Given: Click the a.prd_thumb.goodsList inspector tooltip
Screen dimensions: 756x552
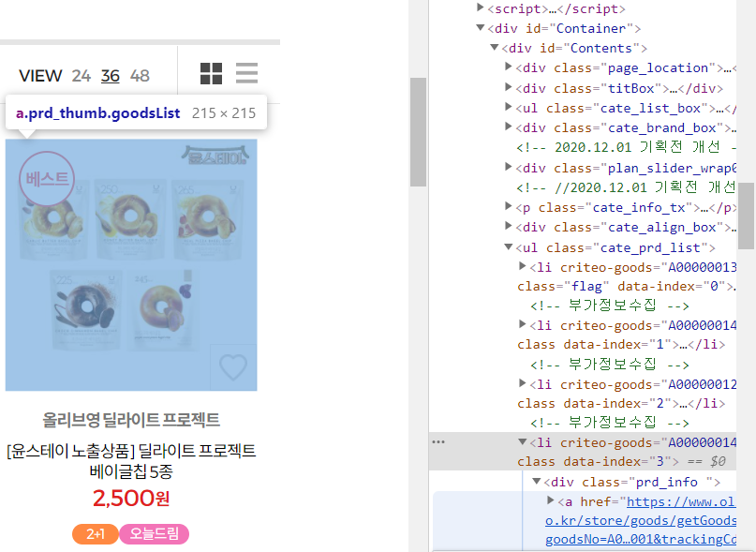Looking at the screenshot, I should pyautogui.click(x=136, y=112).
